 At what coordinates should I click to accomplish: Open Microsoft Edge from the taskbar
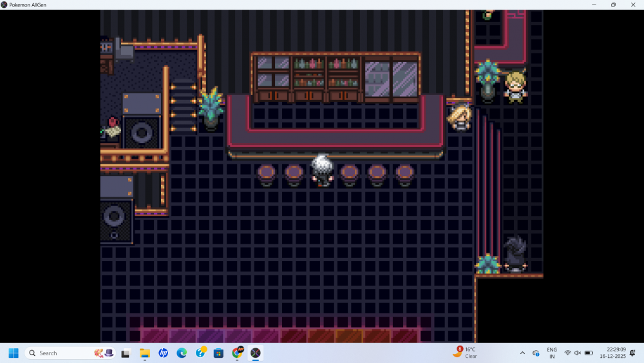(182, 353)
